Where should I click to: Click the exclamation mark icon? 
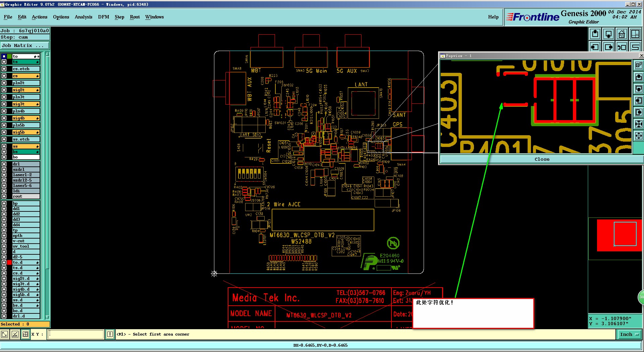tap(110, 334)
